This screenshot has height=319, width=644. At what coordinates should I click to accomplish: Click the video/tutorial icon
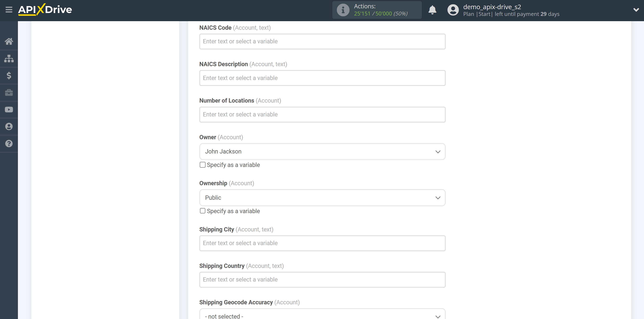(x=9, y=109)
